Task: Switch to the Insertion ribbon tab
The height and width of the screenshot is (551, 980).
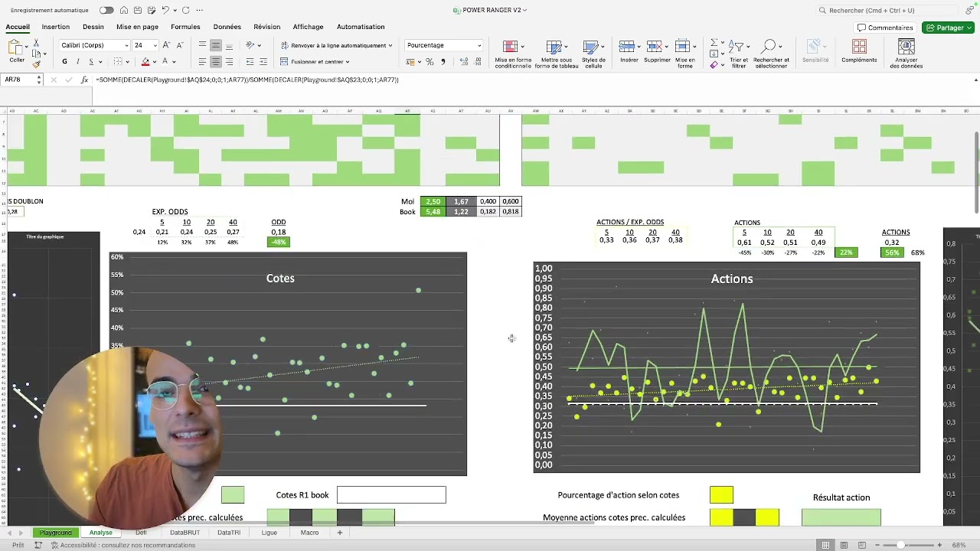Action: click(x=56, y=27)
